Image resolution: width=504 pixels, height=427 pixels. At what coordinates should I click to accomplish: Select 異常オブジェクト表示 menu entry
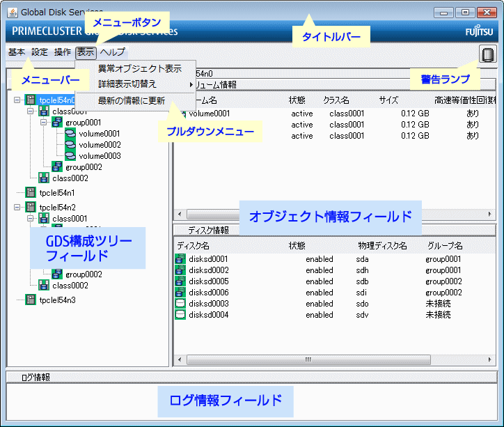click(139, 68)
